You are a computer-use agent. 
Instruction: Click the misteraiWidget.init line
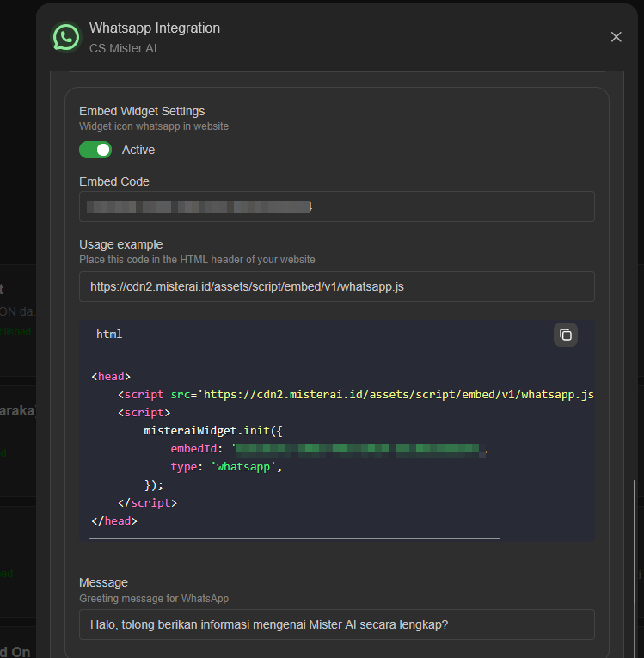click(213, 430)
